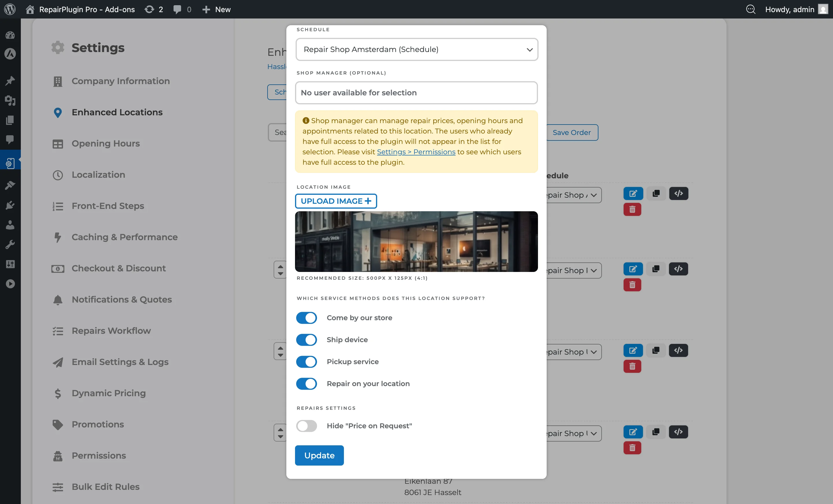Toggle Ship device switch
The width and height of the screenshot is (833, 504).
pos(307,340)
